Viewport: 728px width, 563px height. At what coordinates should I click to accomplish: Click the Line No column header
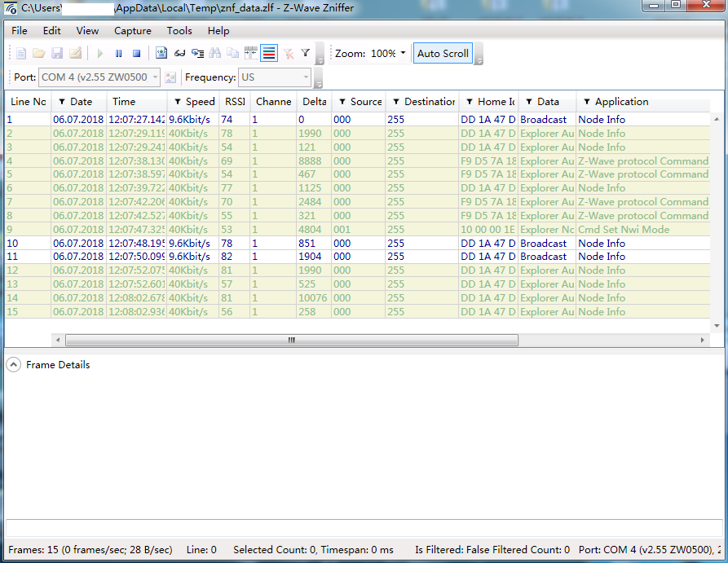click(28, 102)
